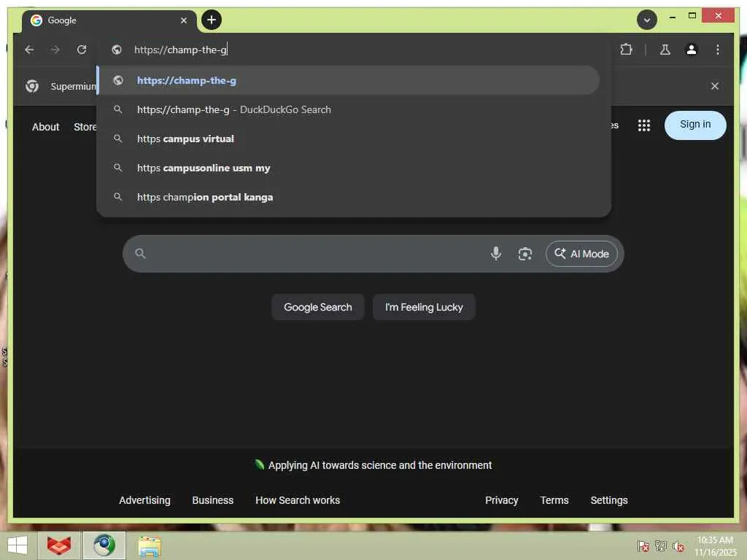This screenshot has width=747, height=560.
Task: Click the Supermium taskbar icon
Action: [104, 545]
